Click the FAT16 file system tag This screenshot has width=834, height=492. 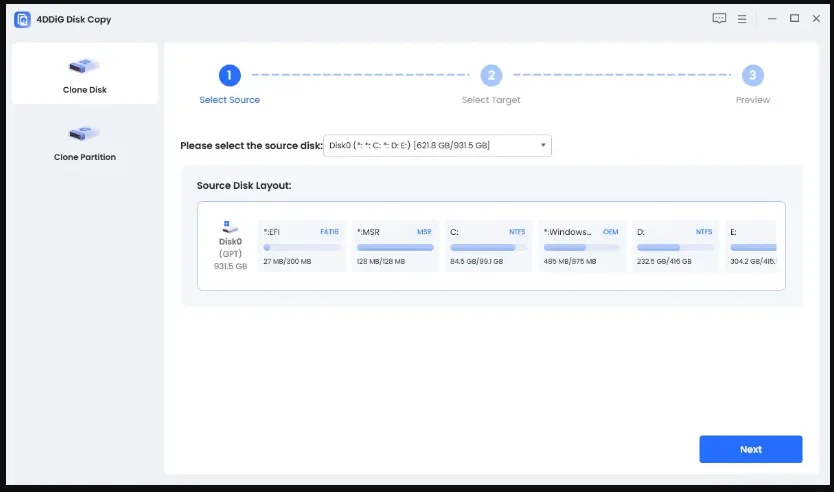point(329,232)
